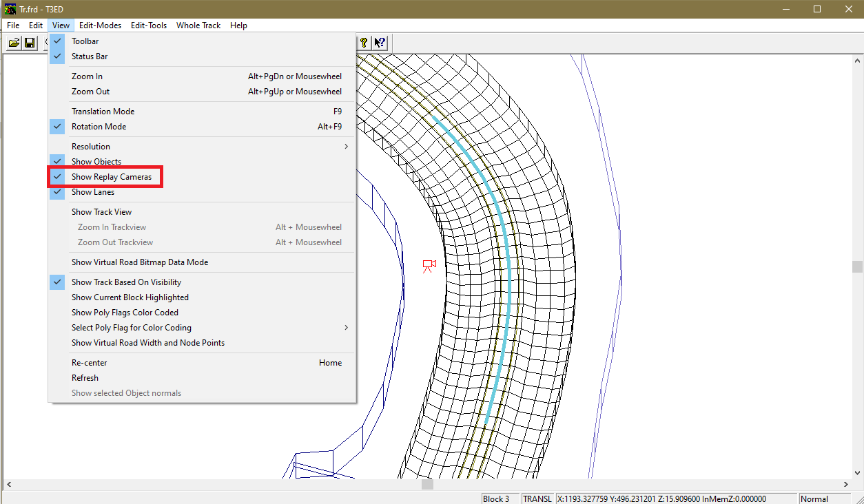Open the Edit-Modes menu
Image resolution: width=864 pixels, height=504 pixels.
coord(100,25)
